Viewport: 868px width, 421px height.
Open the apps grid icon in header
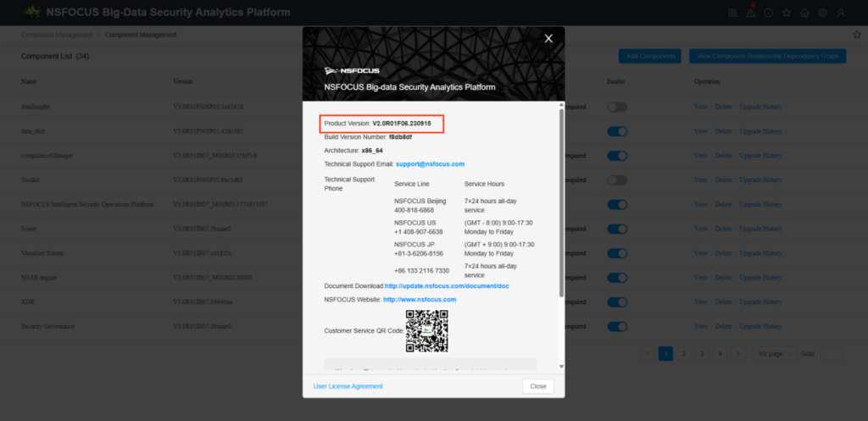[732, 13]
